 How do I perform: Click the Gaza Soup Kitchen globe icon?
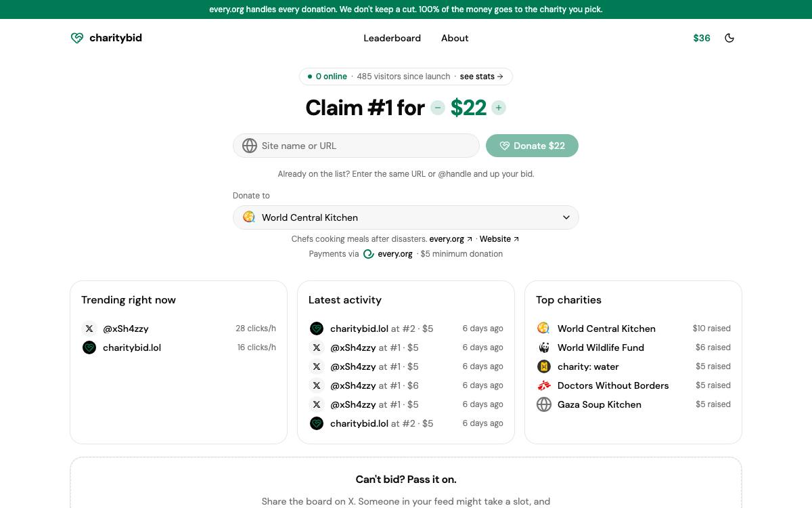click(544, 404)
